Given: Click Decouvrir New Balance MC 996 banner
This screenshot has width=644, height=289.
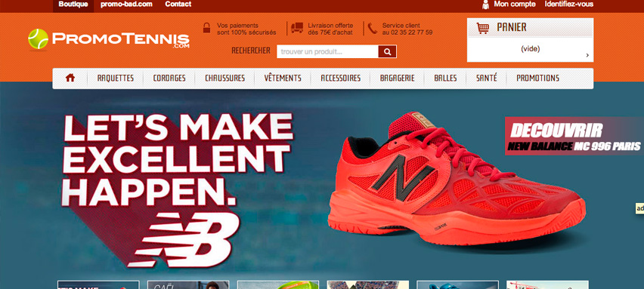Looking at the screenshot, I should (x=574, y=136).
